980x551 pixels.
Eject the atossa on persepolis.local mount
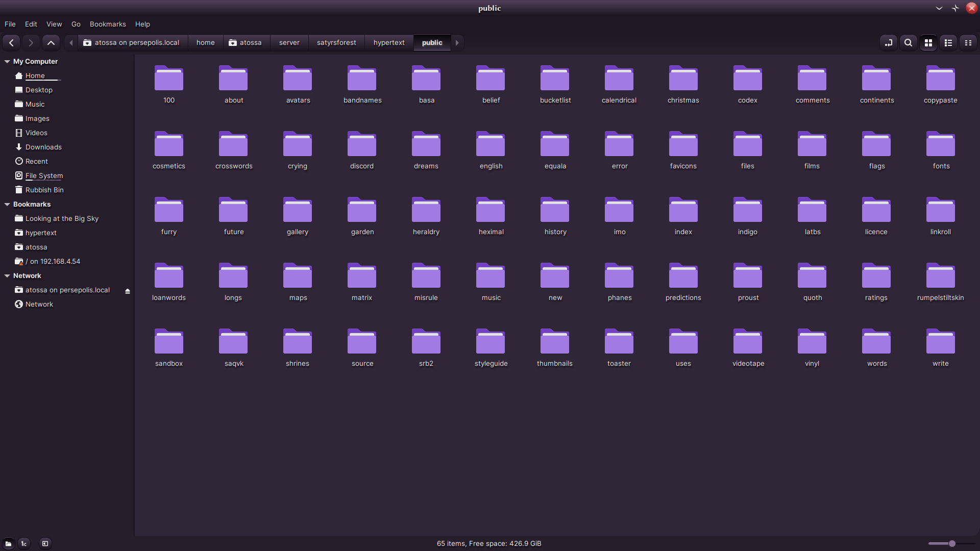127,290
